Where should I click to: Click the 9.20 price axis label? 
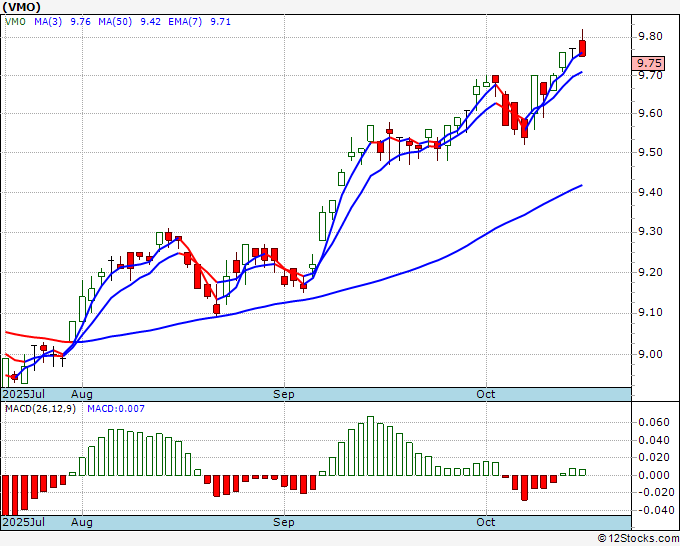(651, 272)
